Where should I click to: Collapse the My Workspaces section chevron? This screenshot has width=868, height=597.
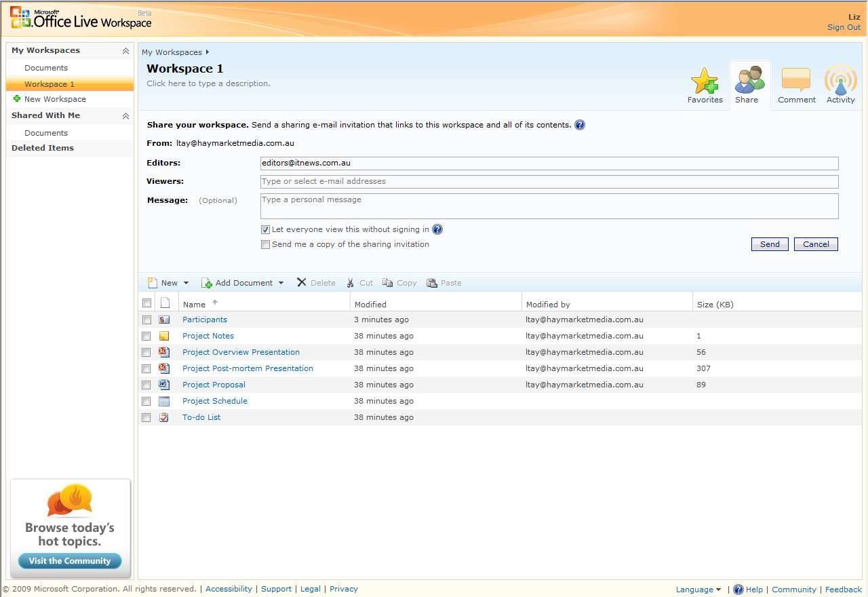tap(125, 50)
